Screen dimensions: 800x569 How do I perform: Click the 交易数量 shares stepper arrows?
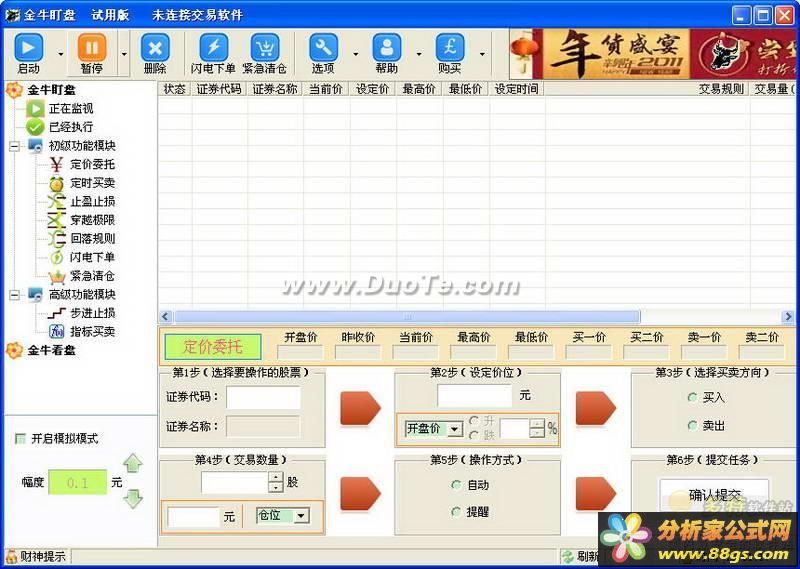(x=276, y=482)
